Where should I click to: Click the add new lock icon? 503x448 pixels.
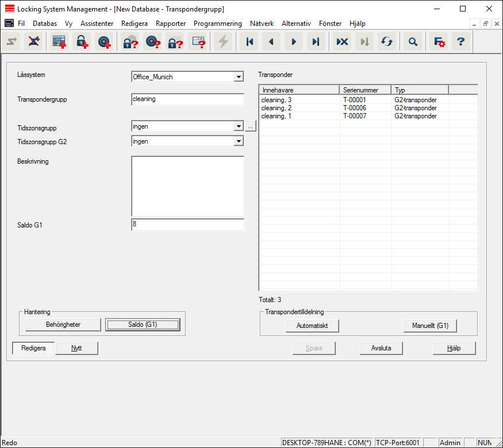(x=82, y=42)
